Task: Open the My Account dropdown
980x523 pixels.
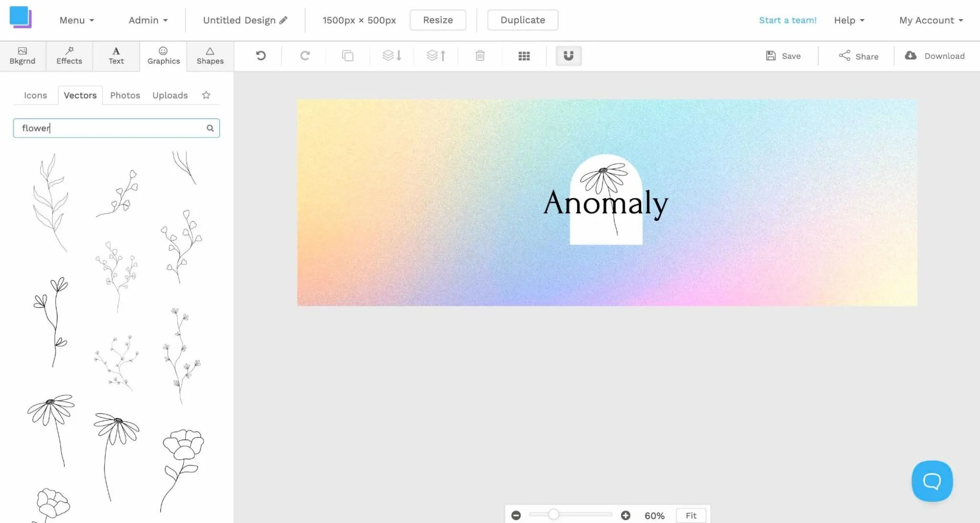Action: [x=931, y=20]
